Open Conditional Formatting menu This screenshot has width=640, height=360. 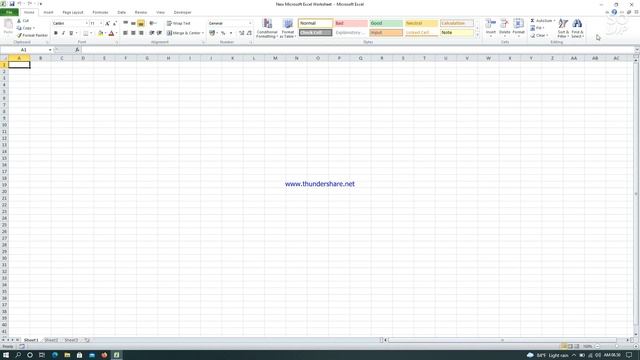267,29
